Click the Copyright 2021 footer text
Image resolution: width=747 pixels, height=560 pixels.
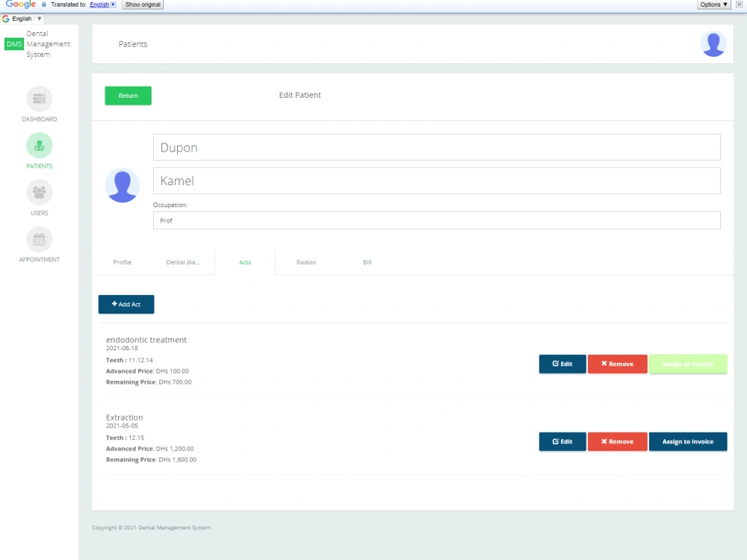pos(151,528)
